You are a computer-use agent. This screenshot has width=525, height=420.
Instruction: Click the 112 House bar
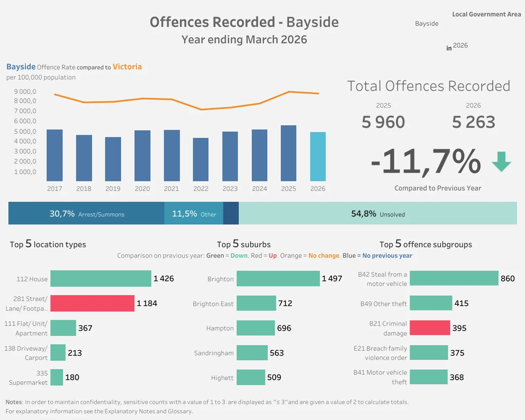tap(101, 279)
